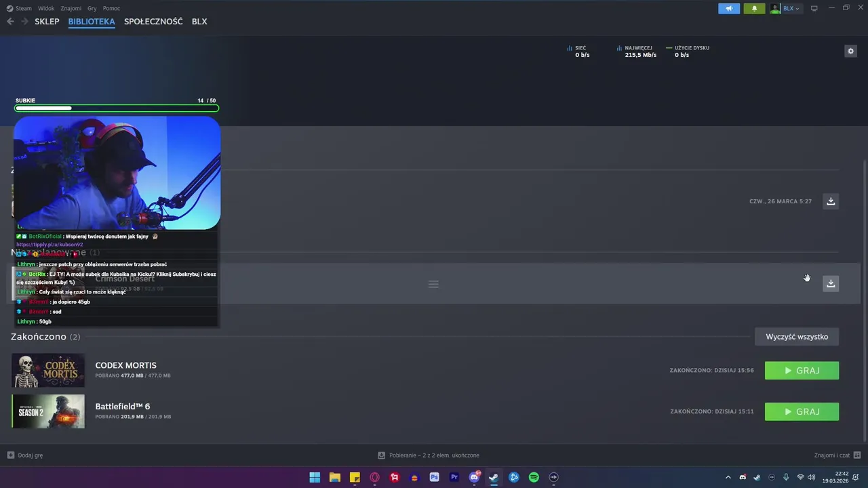868x488 pixels.
Task: Open network quick settings in the tray
Action: 800,477
